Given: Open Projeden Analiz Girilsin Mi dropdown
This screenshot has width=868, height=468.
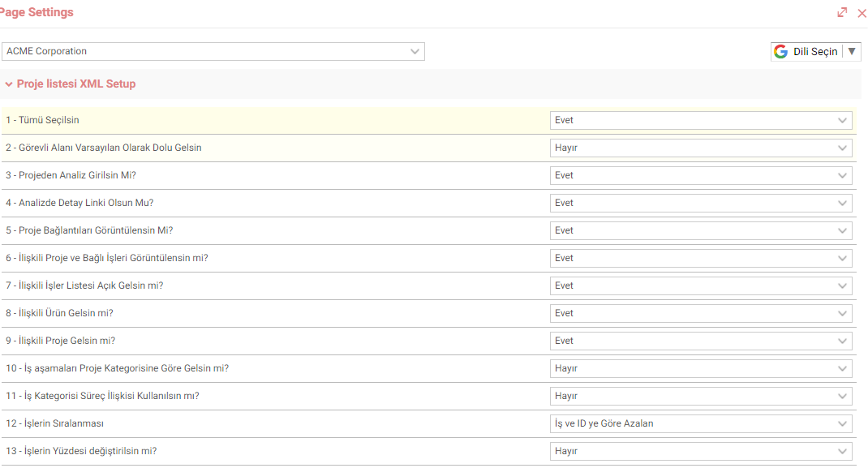Looking at the screenshot, I should [x=701, y=175].
